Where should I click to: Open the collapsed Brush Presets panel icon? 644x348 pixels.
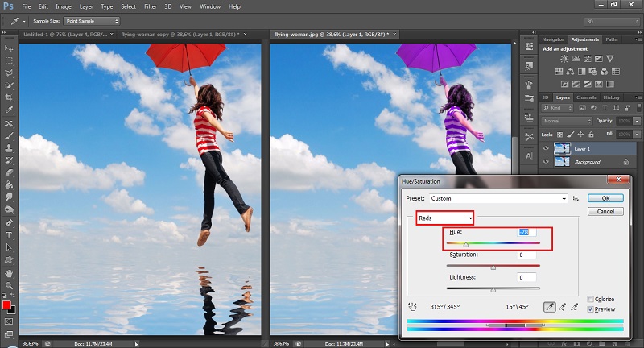[529, 97]
